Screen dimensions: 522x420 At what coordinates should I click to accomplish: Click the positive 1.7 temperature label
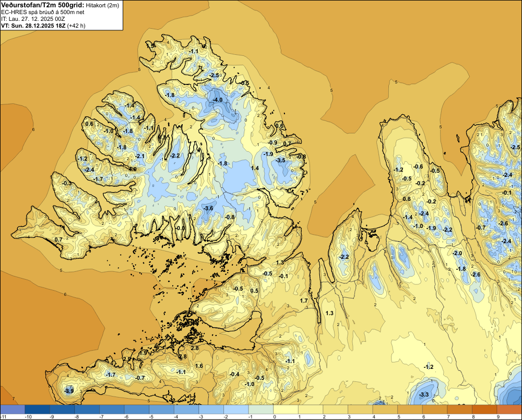pos(304,301)
